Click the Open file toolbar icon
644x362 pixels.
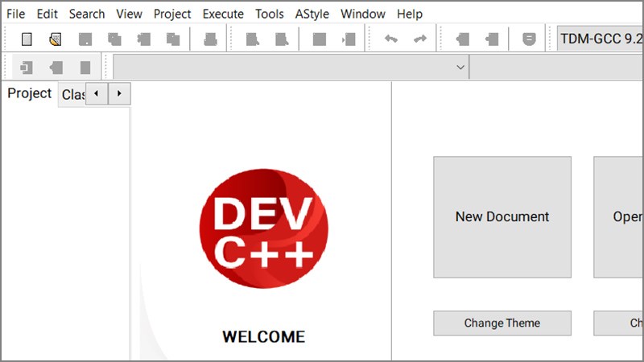coord(56,39)
